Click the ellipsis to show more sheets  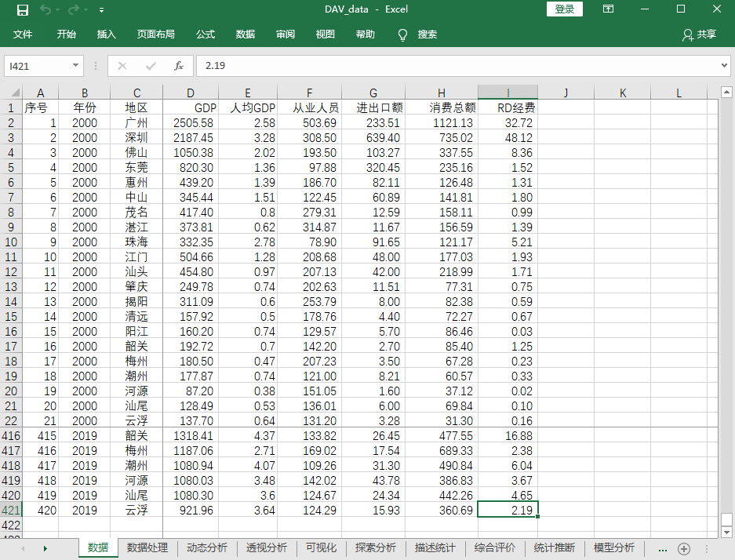(x=662, y=549)
